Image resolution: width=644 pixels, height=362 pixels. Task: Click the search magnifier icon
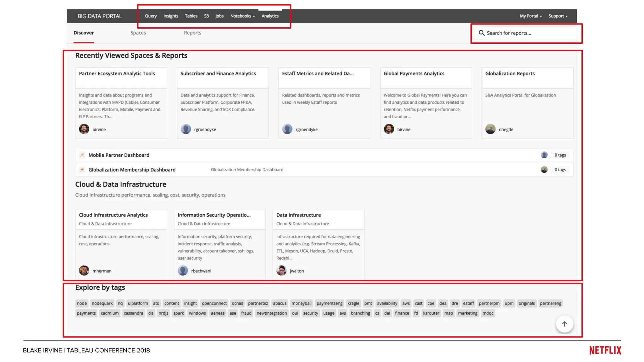481,33
